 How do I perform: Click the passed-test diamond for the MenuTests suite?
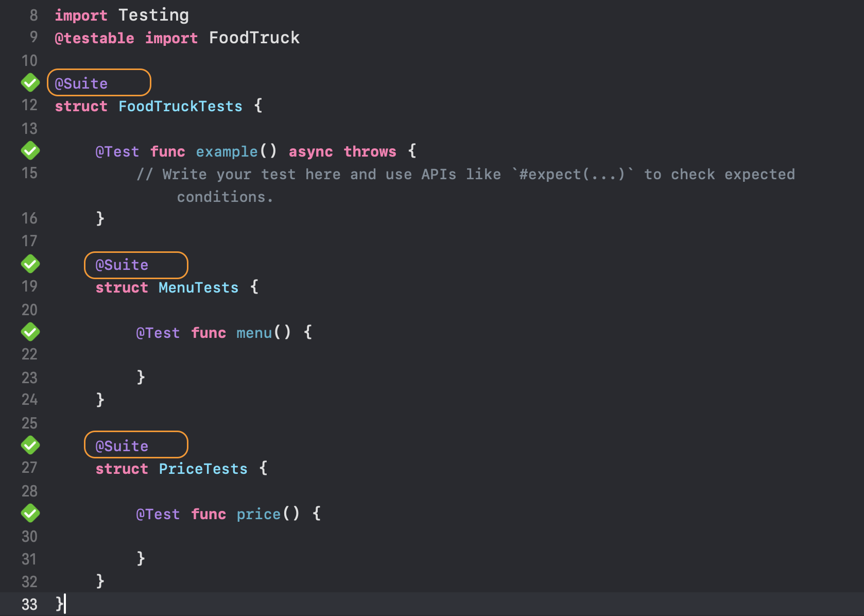pyautogui.click(x=30, y=264)
